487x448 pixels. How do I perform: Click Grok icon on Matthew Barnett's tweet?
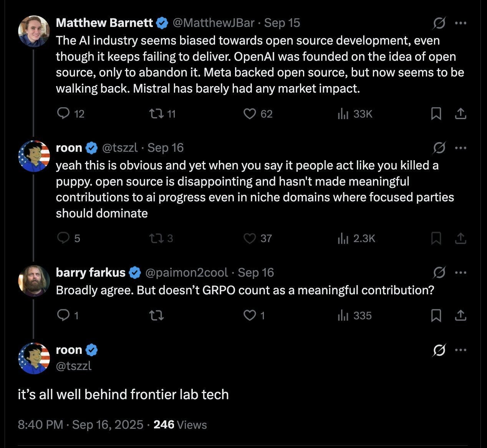coord(439,23)
